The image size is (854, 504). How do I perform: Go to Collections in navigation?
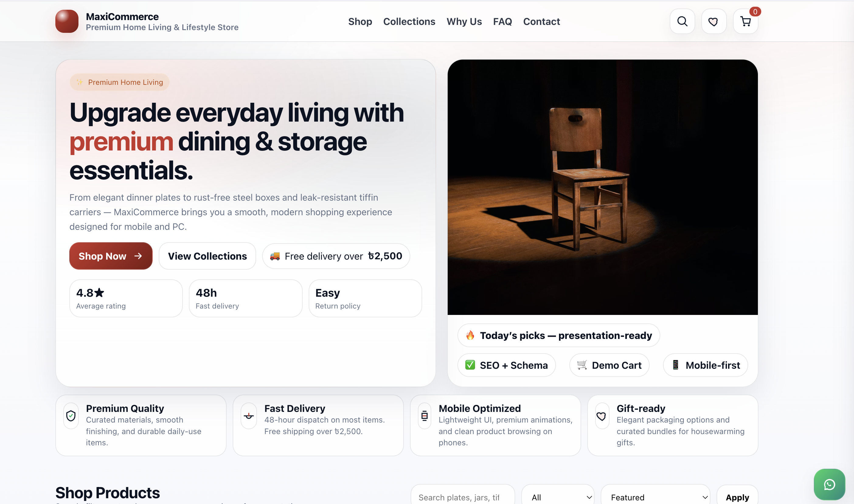pos(409,21)
